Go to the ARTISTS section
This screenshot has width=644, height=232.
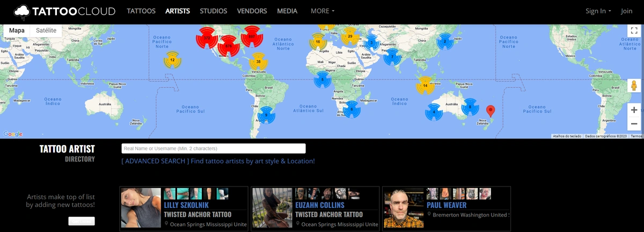(178, 11)
